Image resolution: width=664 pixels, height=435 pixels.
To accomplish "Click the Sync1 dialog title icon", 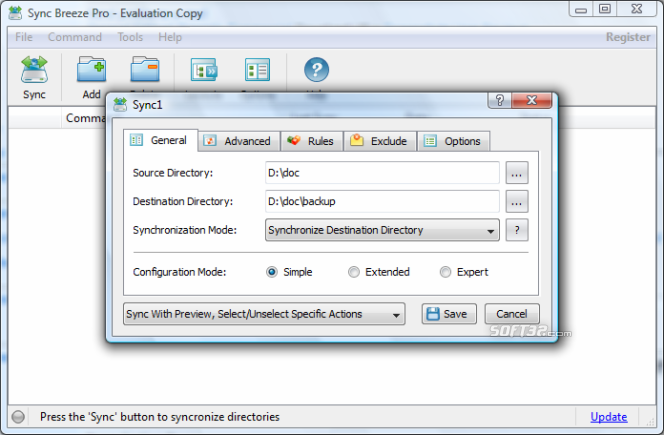I will tap(120, 104).
